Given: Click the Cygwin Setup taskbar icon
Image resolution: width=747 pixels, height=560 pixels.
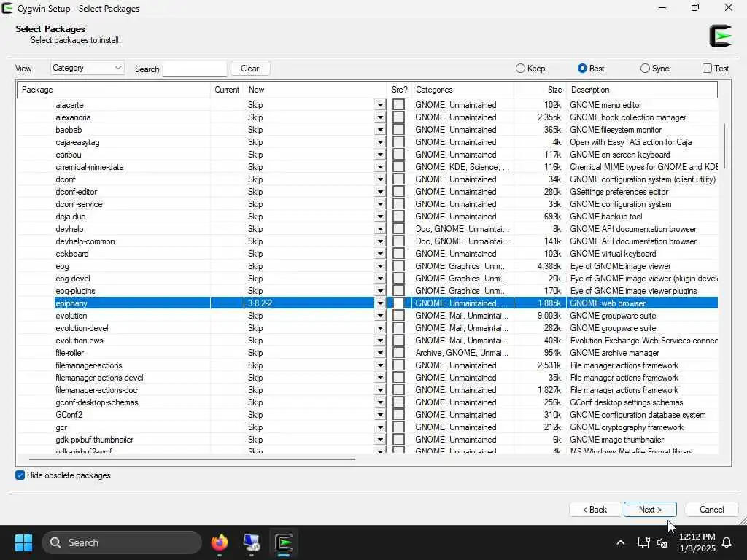Looking at the screenshot, I should coord(284,542).
